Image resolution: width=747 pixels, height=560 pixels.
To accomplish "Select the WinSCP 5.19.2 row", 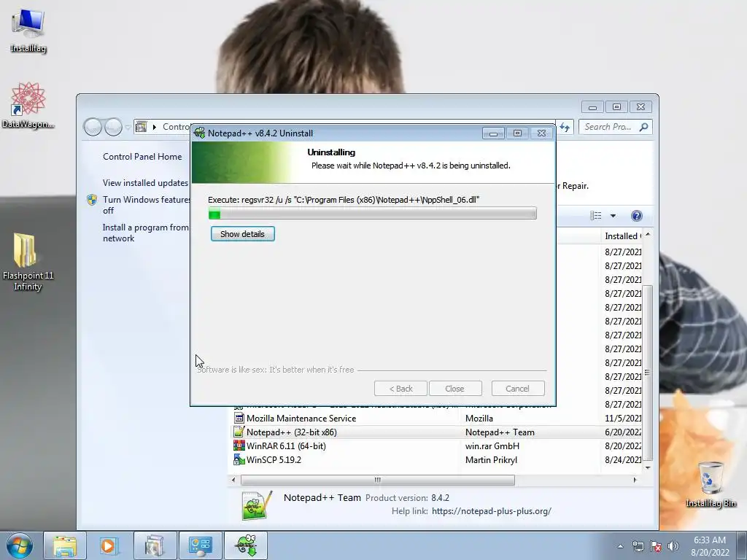I will click(437, 460).
